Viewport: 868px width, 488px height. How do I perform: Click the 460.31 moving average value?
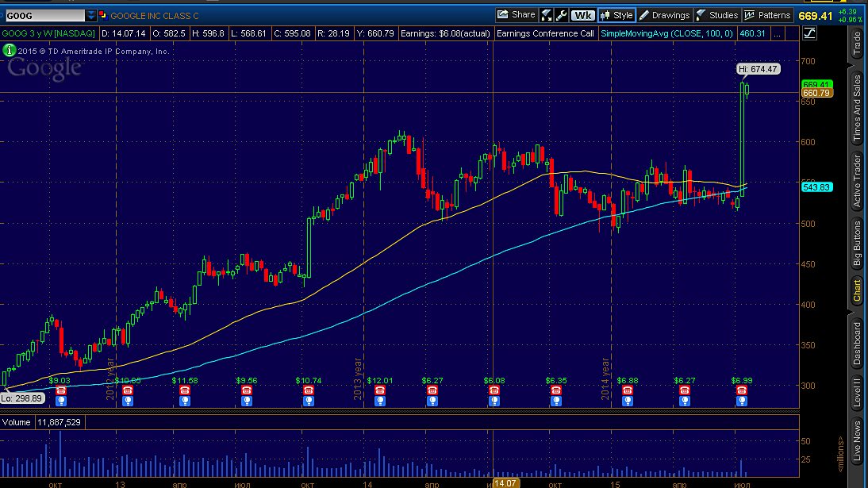pos(752,34)
